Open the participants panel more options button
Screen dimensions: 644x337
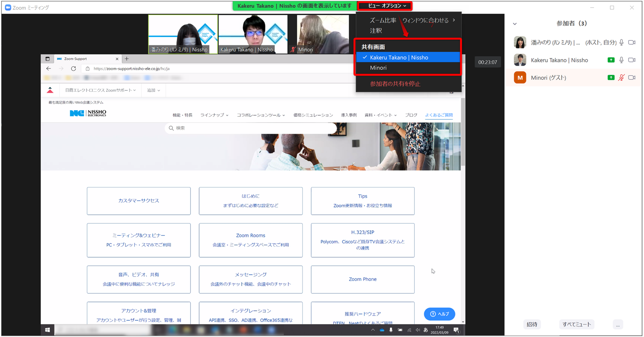tap(618, 325)
